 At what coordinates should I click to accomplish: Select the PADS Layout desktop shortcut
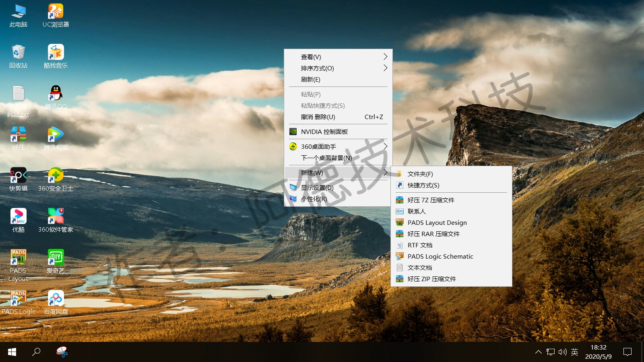pos(19,265)
